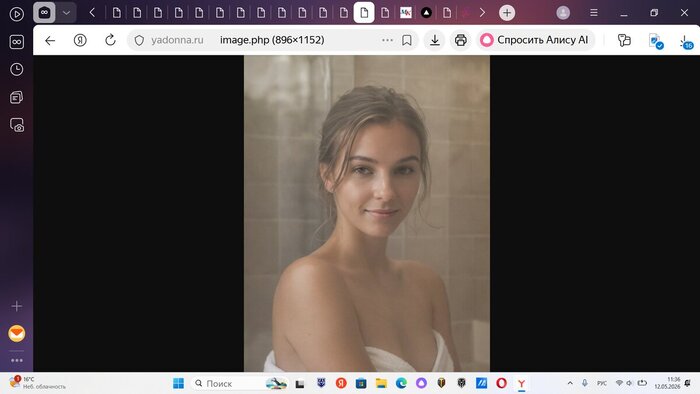Expand the tab group dropdown chevron
Viewport: 700px width, 394px height.
[66, 13]
